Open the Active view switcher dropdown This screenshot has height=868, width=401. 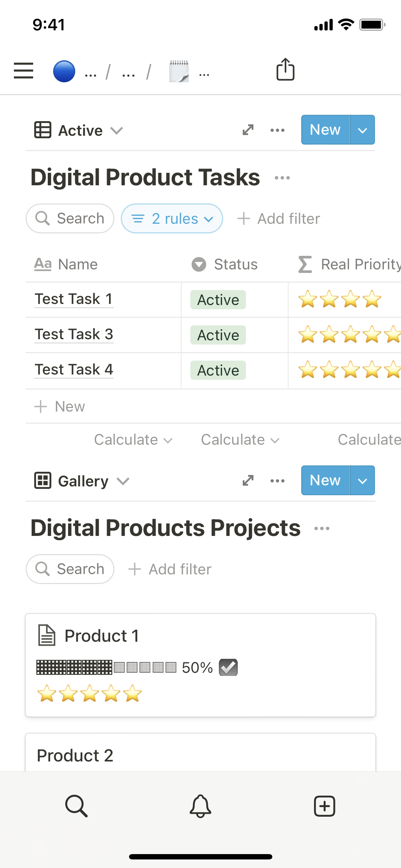coord(79,130)
